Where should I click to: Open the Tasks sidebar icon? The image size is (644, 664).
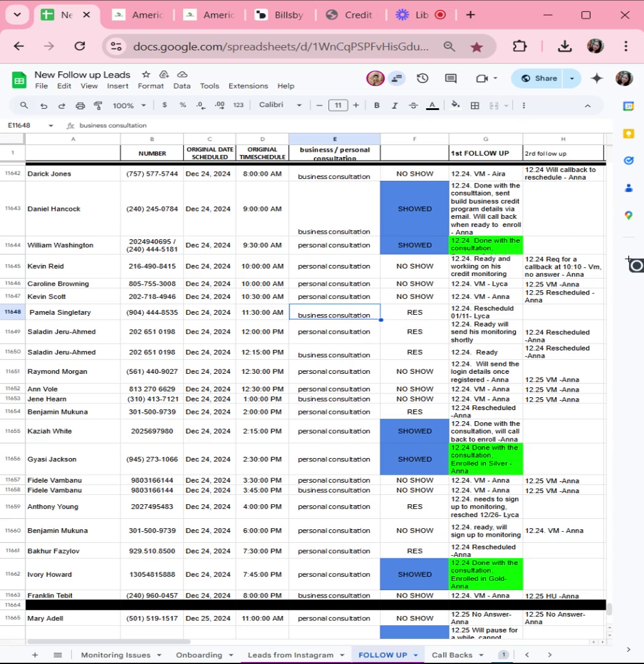click(x=629, y=160)
